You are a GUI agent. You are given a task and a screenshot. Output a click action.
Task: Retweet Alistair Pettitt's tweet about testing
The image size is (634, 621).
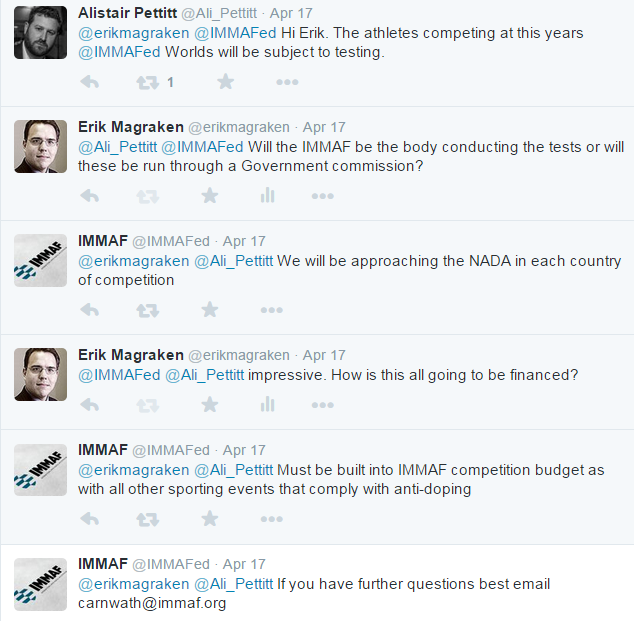click(148, 82)
